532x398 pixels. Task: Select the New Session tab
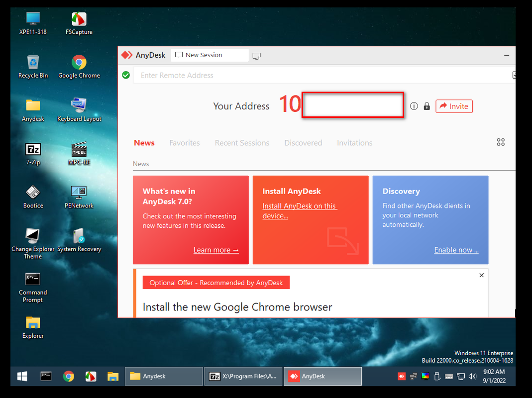pos(210,55)
